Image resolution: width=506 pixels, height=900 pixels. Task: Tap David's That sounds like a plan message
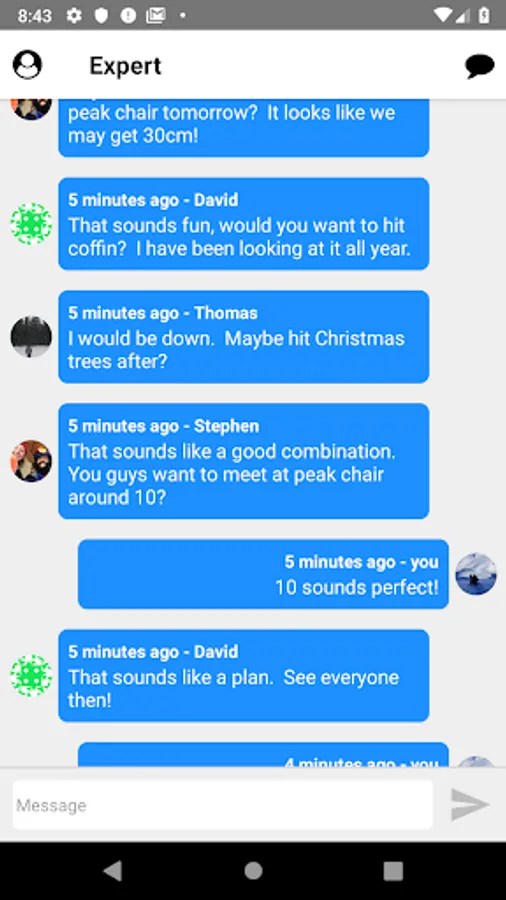244,676
